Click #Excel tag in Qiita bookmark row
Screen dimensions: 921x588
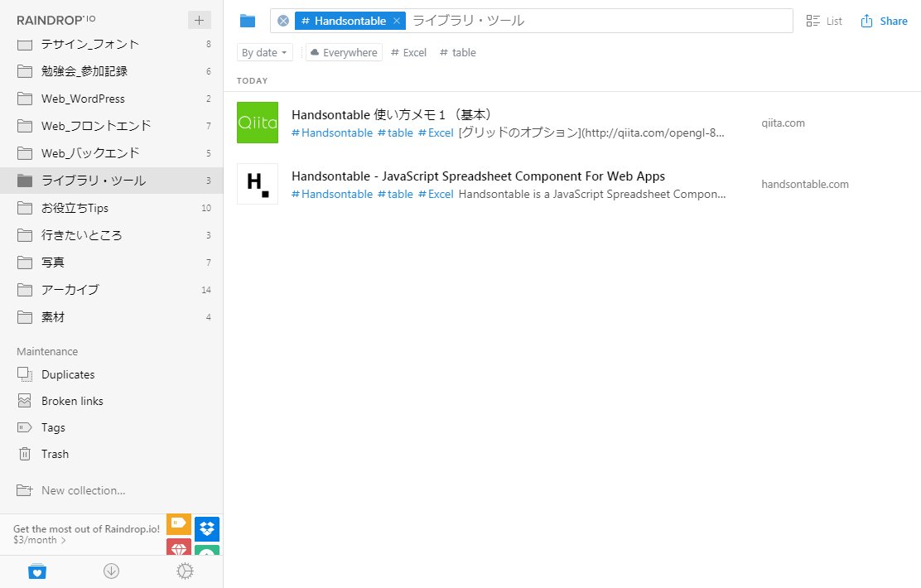(x=436, y=133)
